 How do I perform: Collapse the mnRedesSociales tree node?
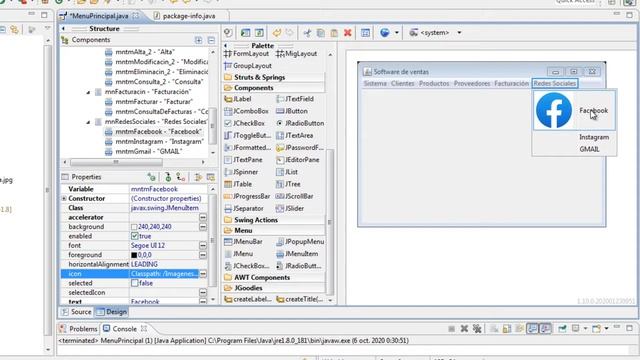88,122
